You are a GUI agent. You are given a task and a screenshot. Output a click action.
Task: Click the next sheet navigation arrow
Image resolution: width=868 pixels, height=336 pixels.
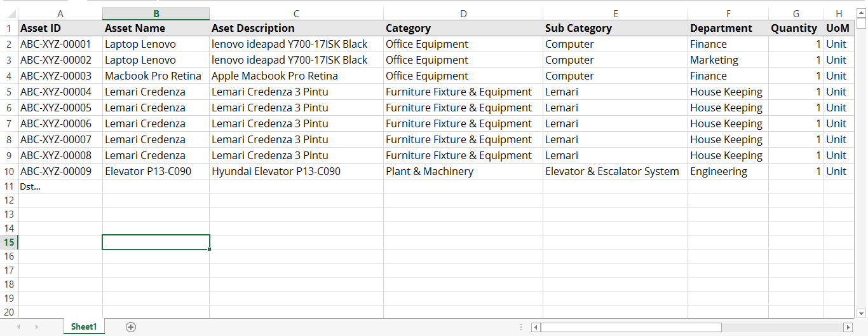[36, 327]
